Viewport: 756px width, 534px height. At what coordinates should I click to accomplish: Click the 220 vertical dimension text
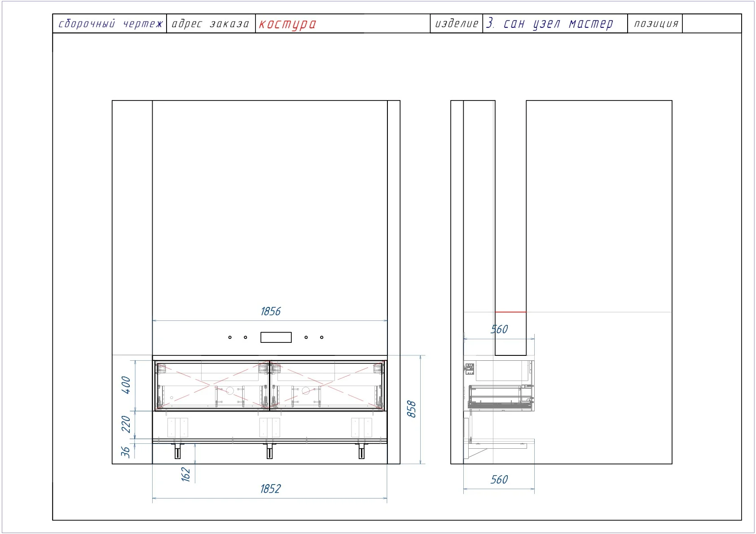[x=126, y=425]
